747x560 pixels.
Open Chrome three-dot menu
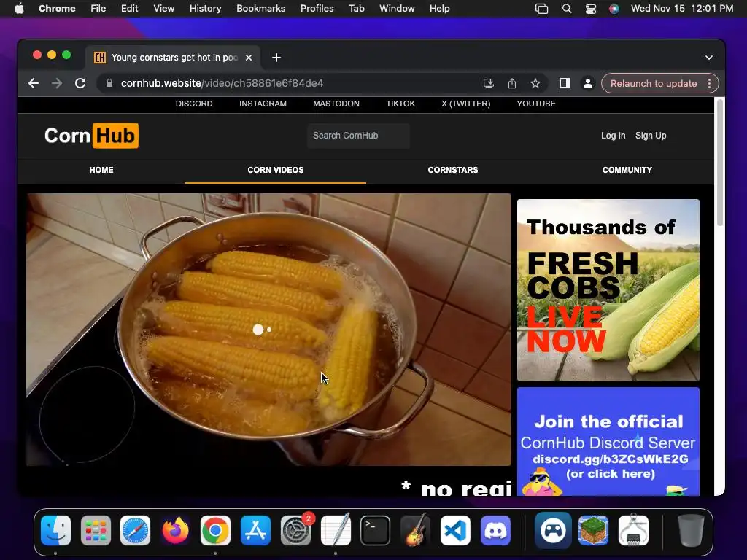point(709,83)
